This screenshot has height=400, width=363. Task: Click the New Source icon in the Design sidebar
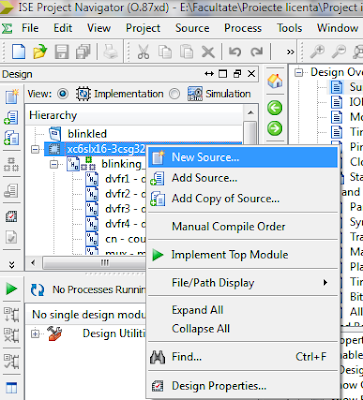pyautogui.click(x=11, y=96)
